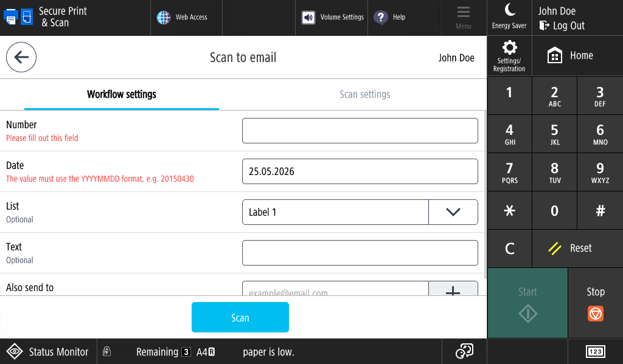The width and height of the screenshot is (623, 364).
Task: Tap keypad digit 1
Action: (509, 95)
